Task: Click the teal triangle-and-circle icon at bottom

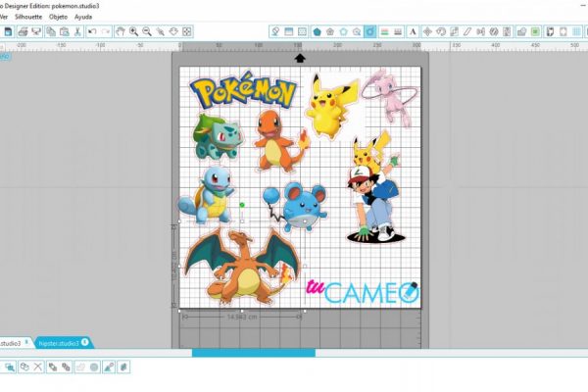Action: (x=109, y=367)
